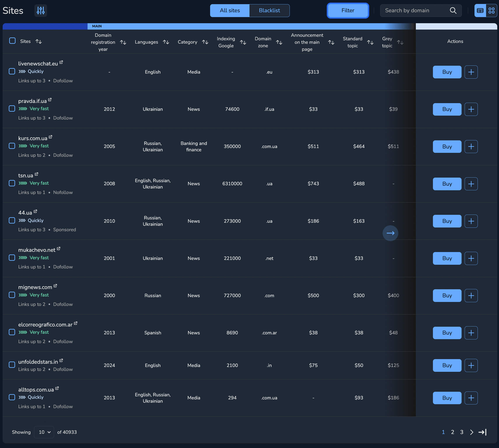The width and height of the screenshot is (499, 448).
Task: Tick the select-all sites checkbox
Action: pos(12,41)
